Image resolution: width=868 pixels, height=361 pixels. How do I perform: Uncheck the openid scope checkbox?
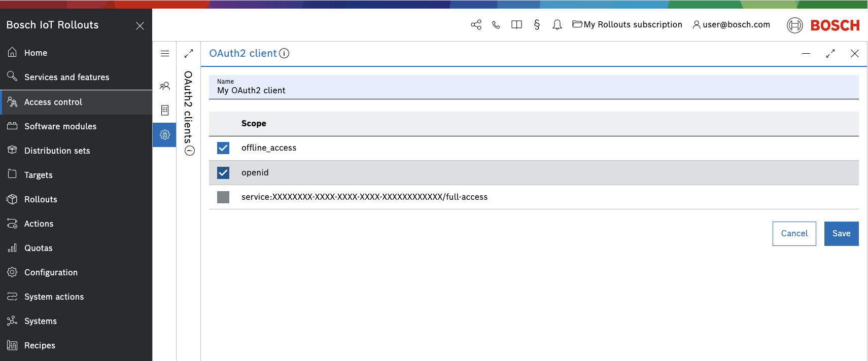click(223, 173)
